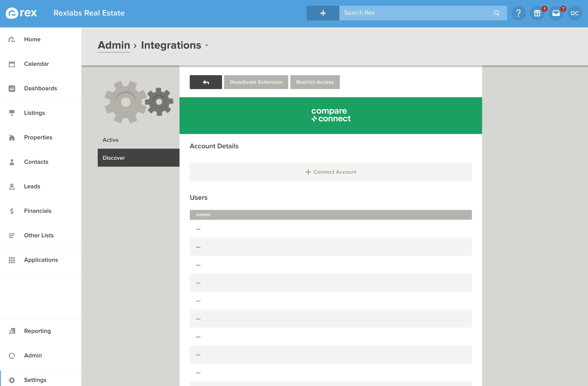Click the Other Lists icon
Viewport: 588px width, 386px height.
tap(12, 236)
